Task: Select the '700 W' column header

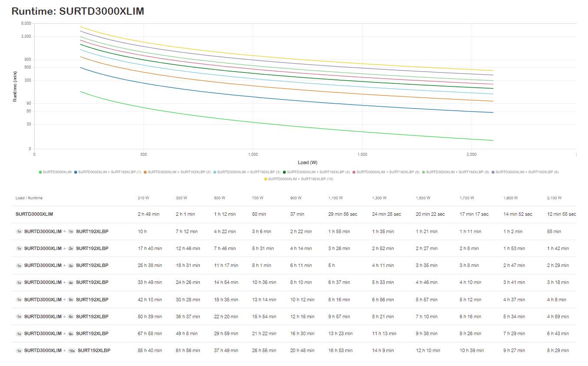Action: click(258, 198)
